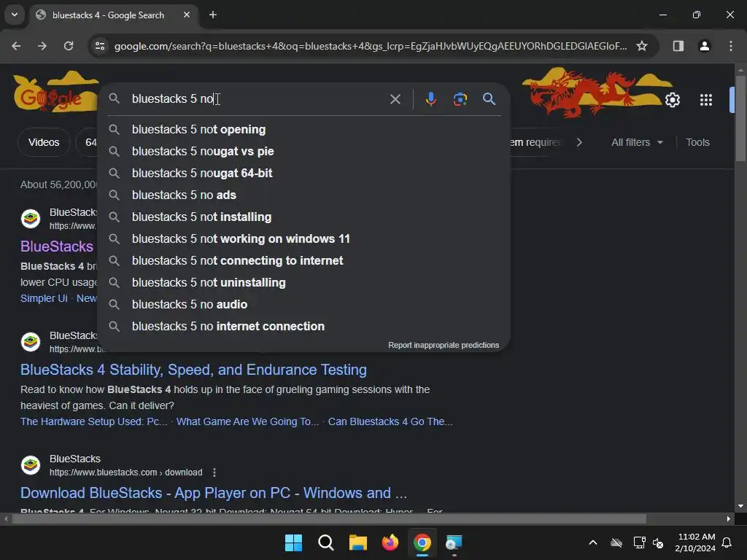Open Chrome side panel icon

[678, 46]
